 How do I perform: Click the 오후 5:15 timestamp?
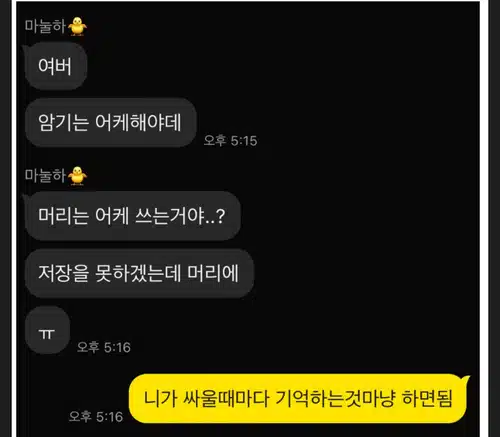point(230,141)
